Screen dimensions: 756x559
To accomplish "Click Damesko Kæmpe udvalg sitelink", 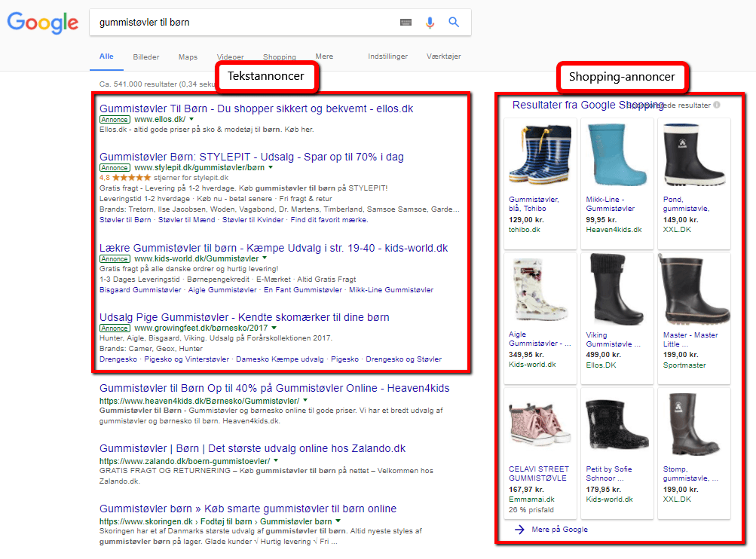I will coord(280,359).
